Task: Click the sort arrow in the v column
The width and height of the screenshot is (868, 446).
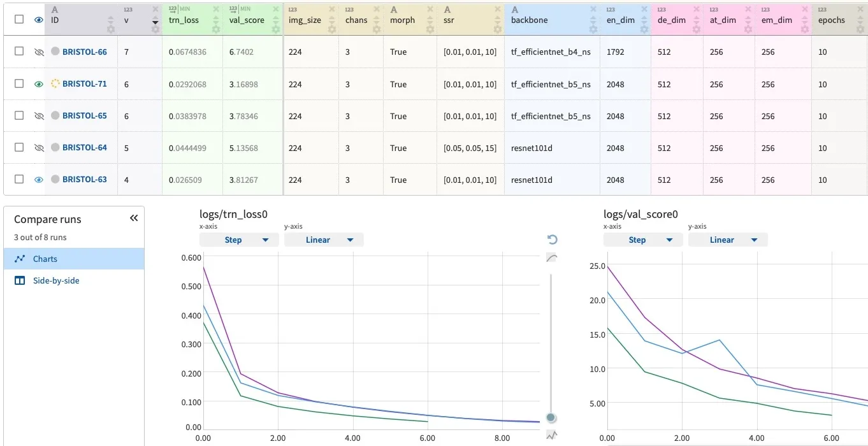Action: point(155,22)
